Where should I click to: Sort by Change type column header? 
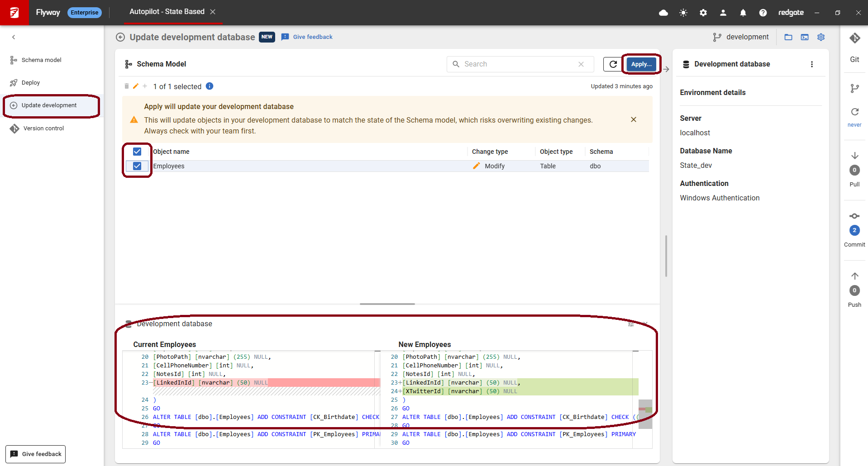pyautogui.click(x=490, y=152)
